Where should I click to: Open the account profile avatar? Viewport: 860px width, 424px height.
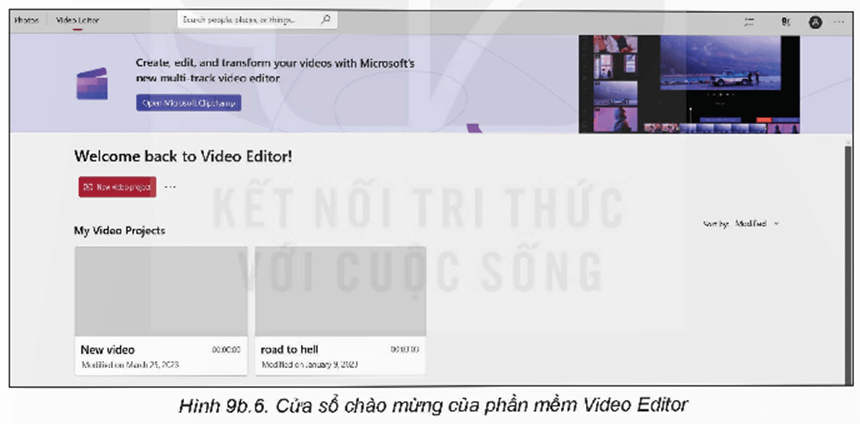[x=816, y=22]
